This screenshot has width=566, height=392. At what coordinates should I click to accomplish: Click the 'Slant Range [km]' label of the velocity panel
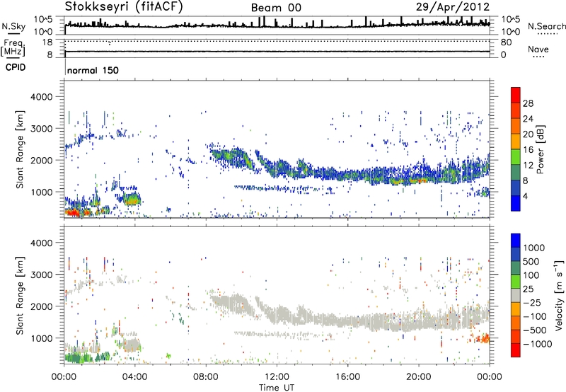tap(21, 295)
